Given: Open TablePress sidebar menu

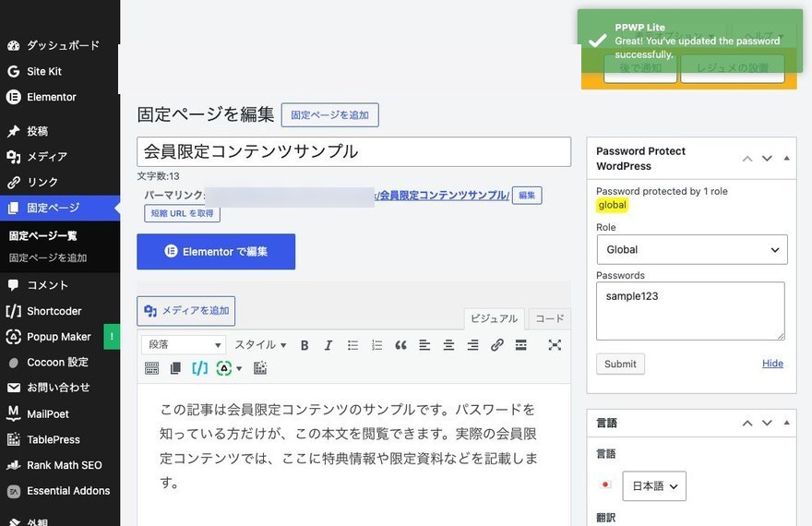Looking at the screenshot, I should pyautogui.click(x=60, y=439).
